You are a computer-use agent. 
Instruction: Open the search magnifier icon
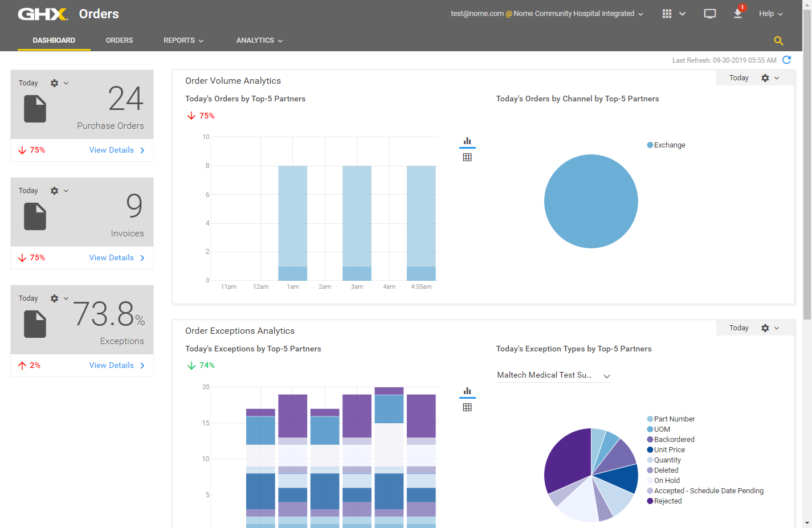pyautogui.click(x=778, y=40)
